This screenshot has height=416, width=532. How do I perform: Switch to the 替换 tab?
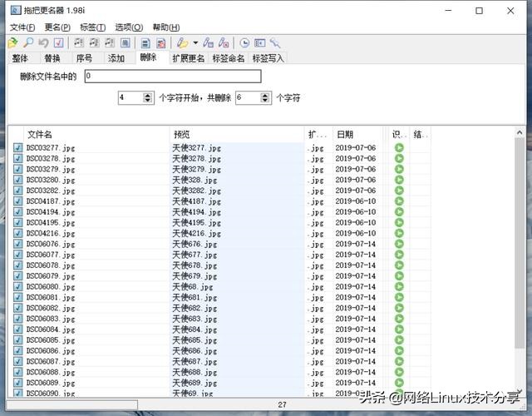[x=52, y=58]
